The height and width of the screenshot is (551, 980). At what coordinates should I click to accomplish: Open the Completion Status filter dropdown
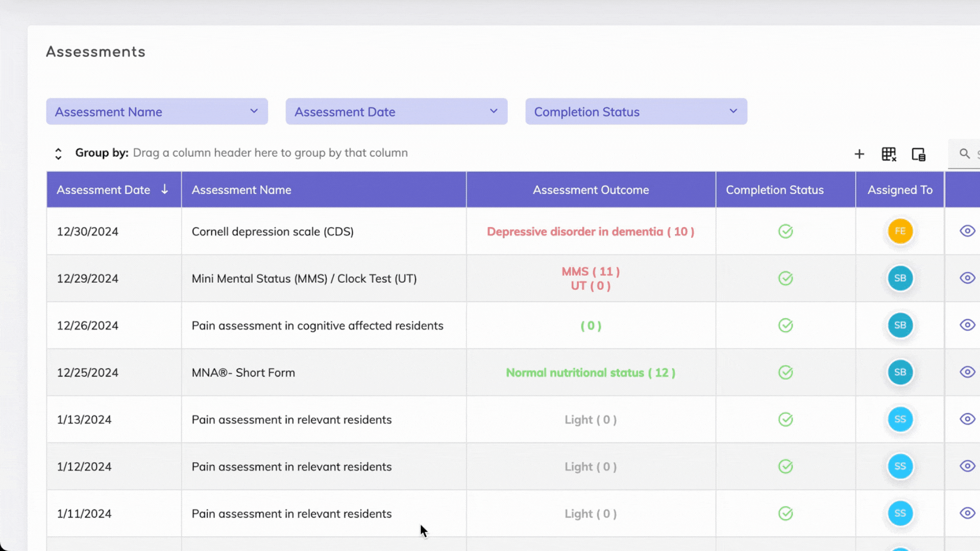636,112
